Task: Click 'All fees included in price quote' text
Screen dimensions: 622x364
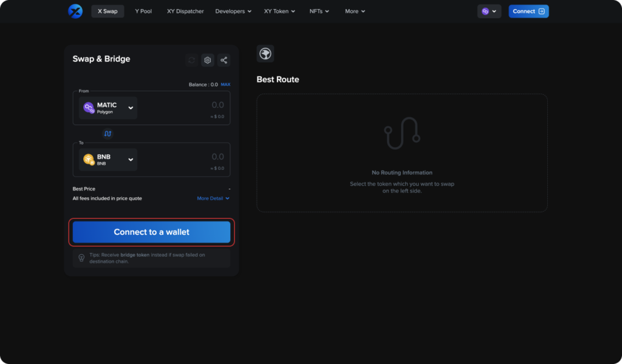Action: point(107,198)
